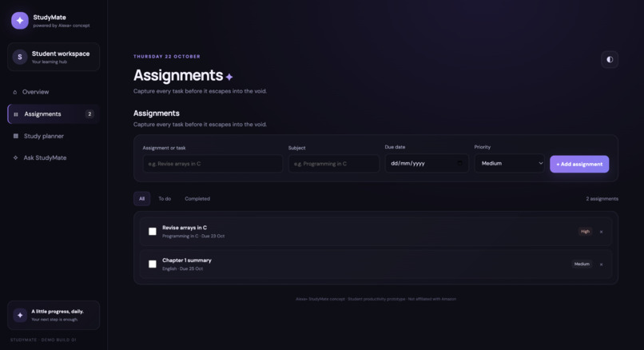The image size is (644, 350).
Task: Click the StudyMate sparkle logo icon
Action: pyautogui.click(x=20, y=21)
